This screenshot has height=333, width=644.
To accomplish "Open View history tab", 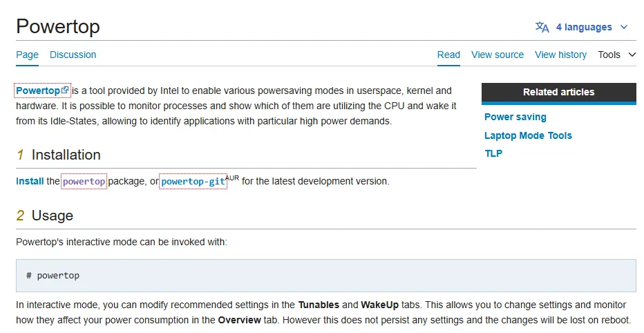I will [x=560, y=55].
